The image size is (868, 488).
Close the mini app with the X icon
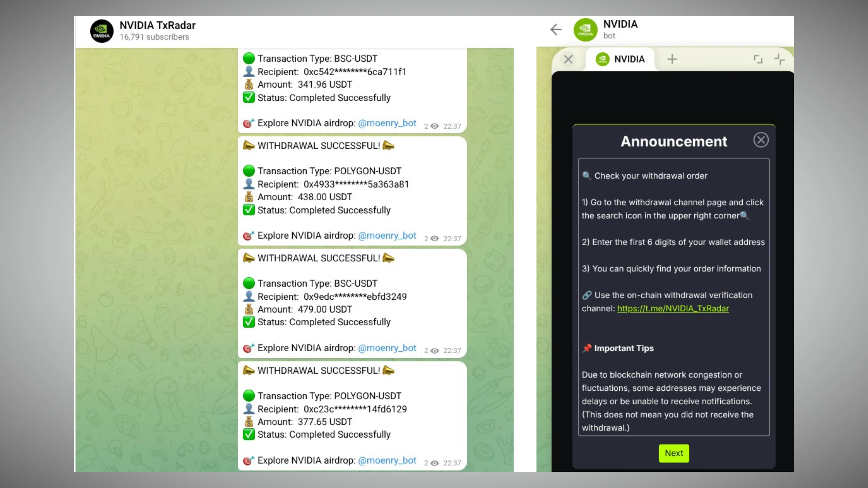568,59
